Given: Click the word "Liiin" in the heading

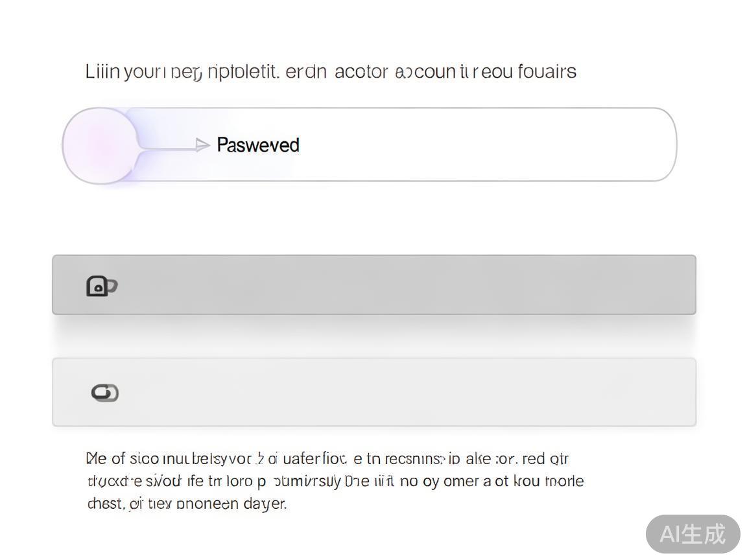Looking at the screenshot, I should (x=102, y=71).
